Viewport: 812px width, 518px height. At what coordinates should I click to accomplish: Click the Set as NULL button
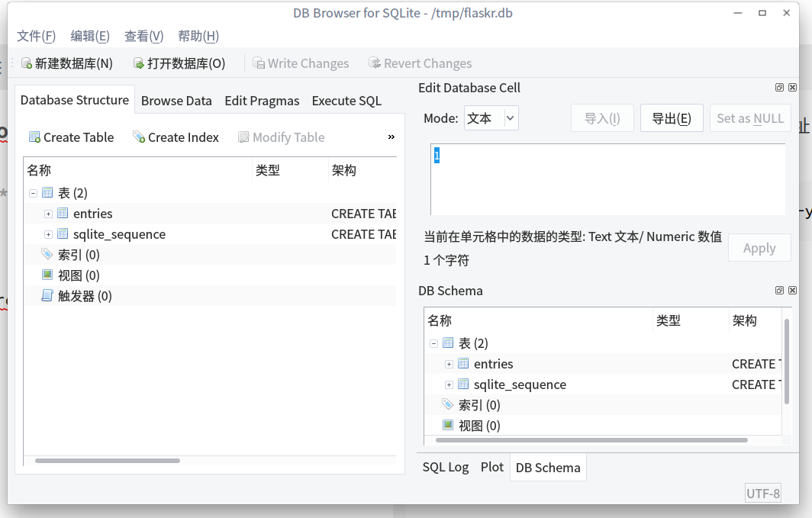[750, 118]
